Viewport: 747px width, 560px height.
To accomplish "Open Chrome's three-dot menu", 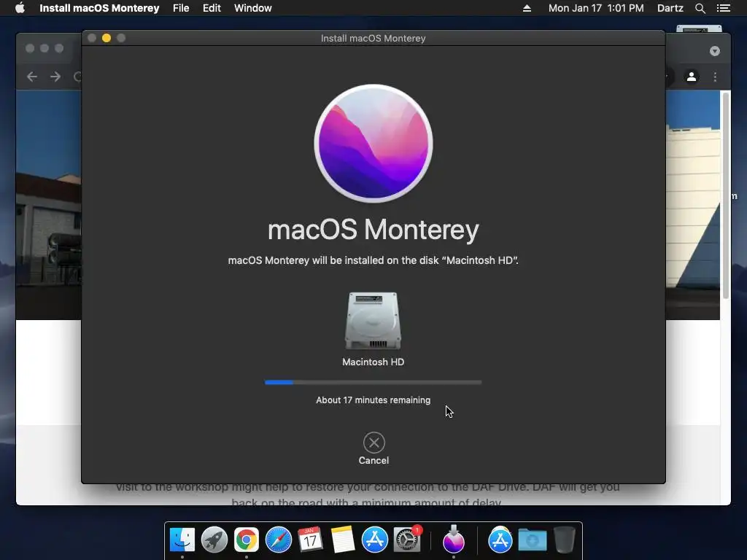I will [715, 77].
